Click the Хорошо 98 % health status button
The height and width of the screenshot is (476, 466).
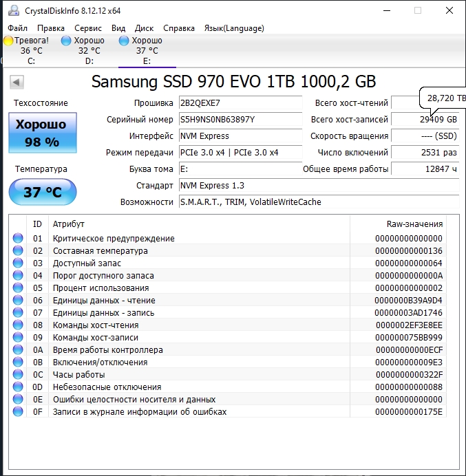point(43,133)
